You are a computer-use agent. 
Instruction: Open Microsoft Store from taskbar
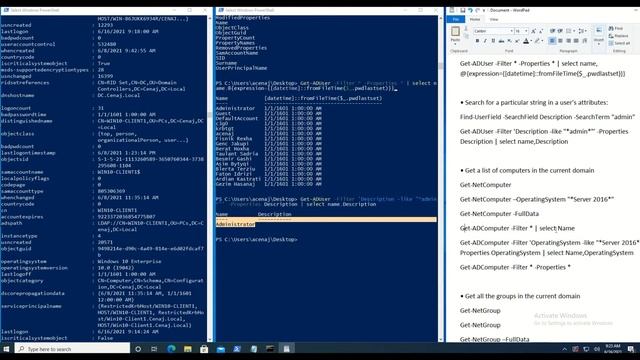coord(204,349)
